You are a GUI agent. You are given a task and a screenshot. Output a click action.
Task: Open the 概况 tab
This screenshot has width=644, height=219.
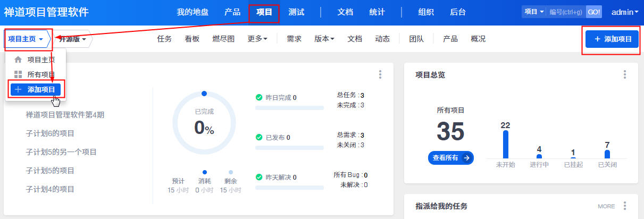(x=478, y=39)
